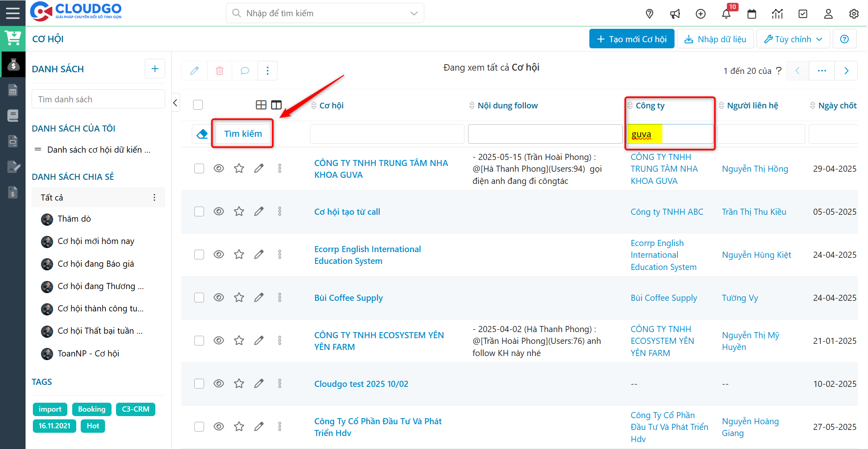
Task: Click the location pin icon
Action: click(x=649, y=14)
